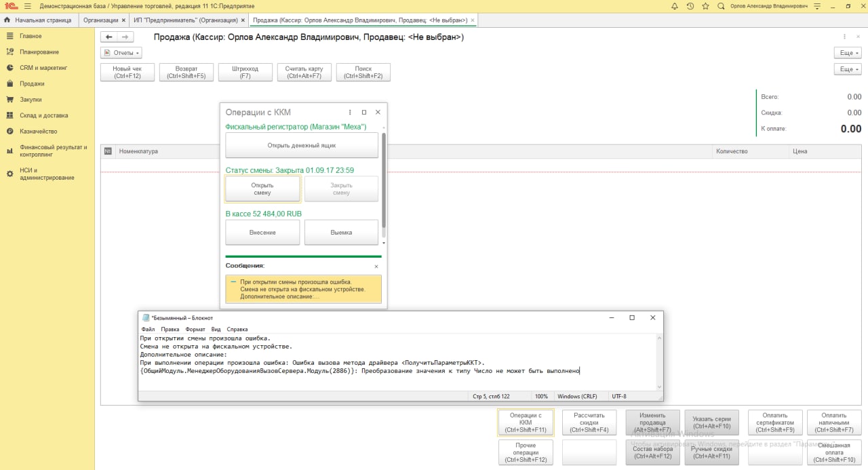Click the CRM и маркетинг pie icon
The width and height of the screenshot is (868, 470).
(x=10, y=68)
